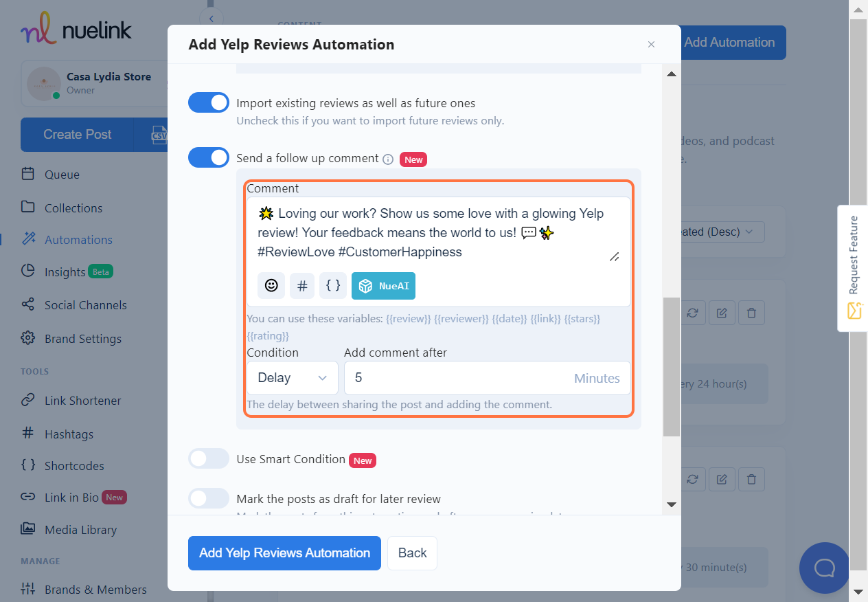Insert the {{link}} variable
Image resolution: width=868 pixels, height=602 pixels.
(546, 319)
